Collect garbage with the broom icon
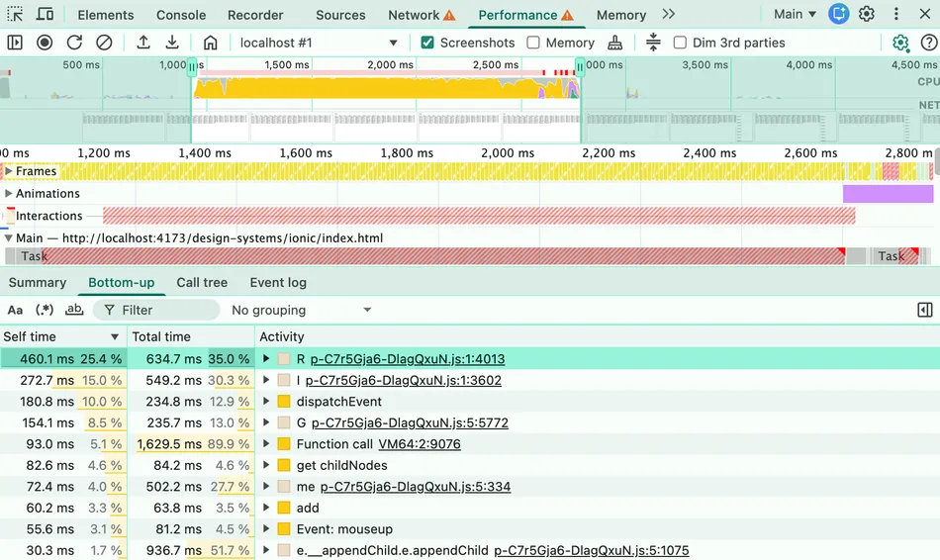Image resolution: width=940 pixels, height=560 pixels. 615,43
